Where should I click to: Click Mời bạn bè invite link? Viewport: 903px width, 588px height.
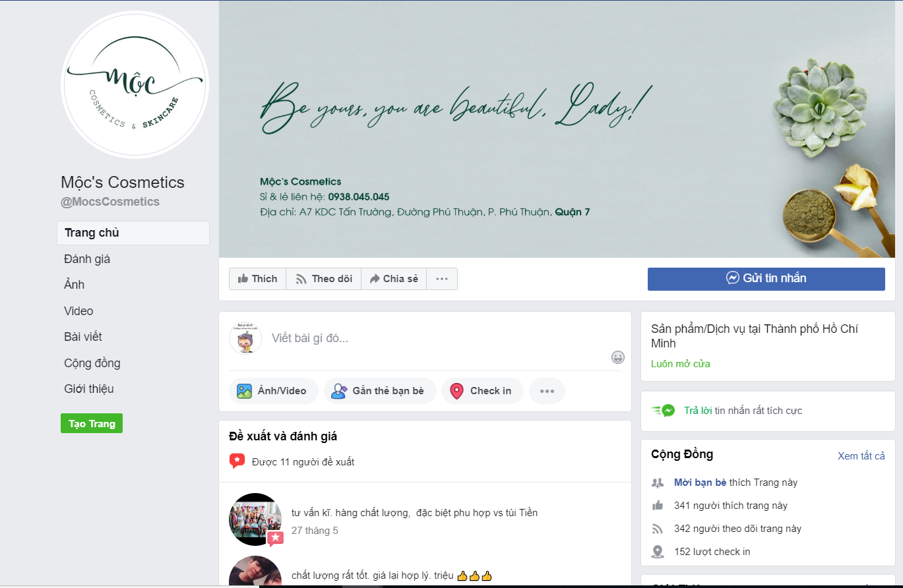(x=701, y=483)
